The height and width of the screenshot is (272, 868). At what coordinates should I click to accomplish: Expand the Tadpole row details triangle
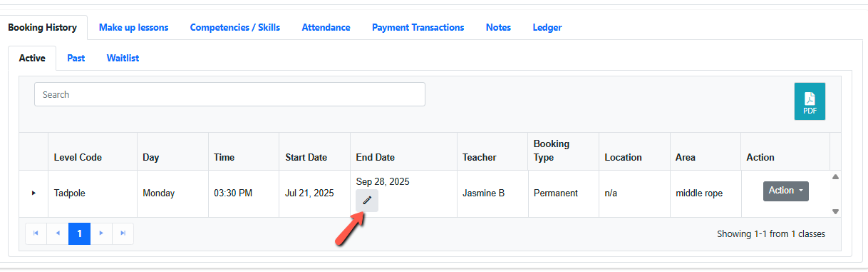[x=33, y=193]
